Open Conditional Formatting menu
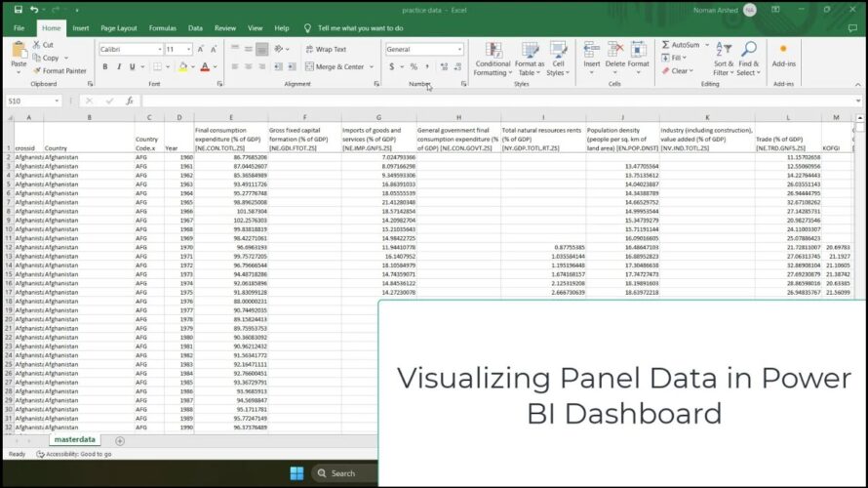Image resolution: width=868 pixels, height=488 pixels. pos(493,59)
